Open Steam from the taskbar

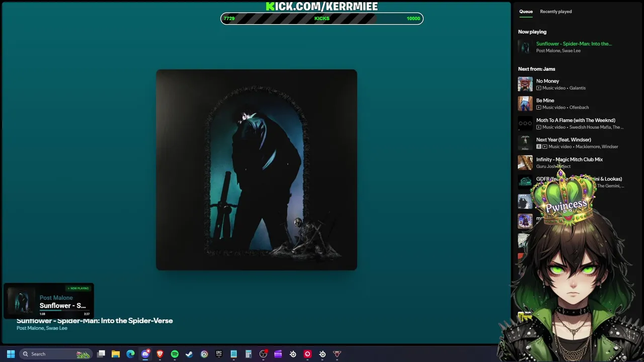(x=189, y=354)
